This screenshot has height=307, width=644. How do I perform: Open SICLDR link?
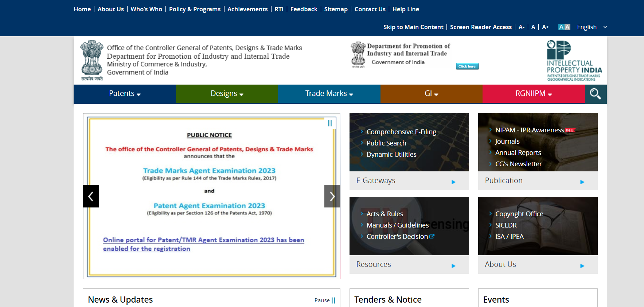(506, 225)
